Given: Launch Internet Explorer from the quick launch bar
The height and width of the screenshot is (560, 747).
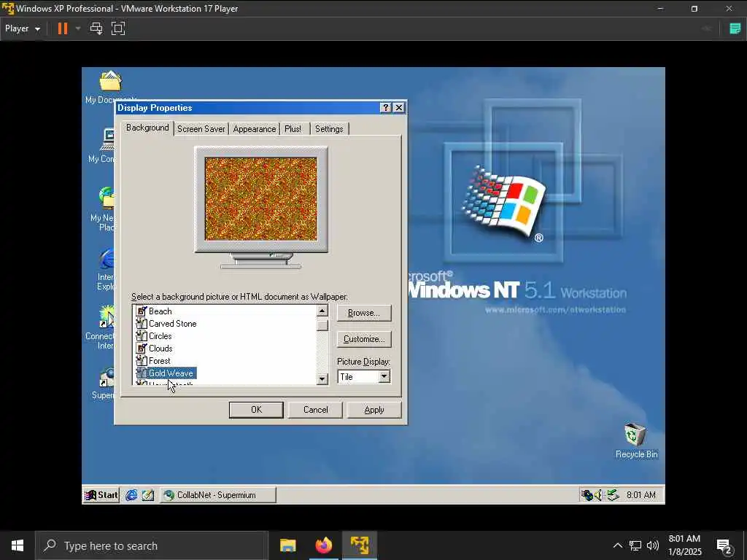Looking at the screenshot, I should click(131, 495).
